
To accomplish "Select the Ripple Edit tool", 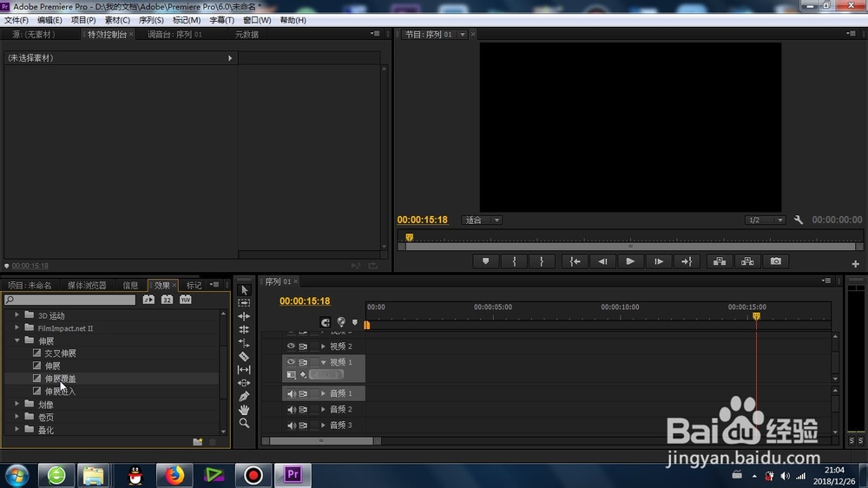I will (x=244, y=316).
